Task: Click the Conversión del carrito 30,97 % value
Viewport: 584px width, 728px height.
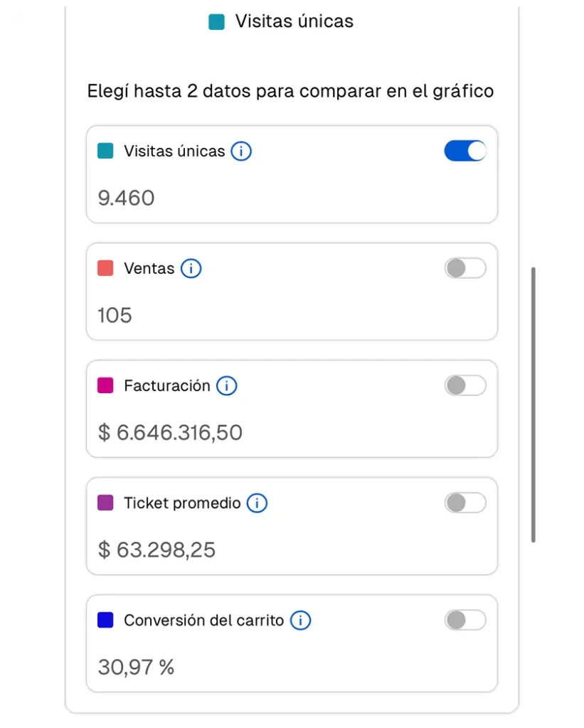Action: click(136, 667)
